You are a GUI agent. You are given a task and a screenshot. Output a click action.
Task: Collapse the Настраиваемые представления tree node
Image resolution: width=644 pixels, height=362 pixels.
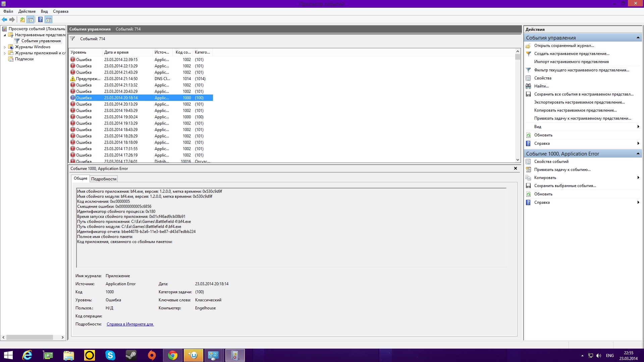[x=5, y=35]
